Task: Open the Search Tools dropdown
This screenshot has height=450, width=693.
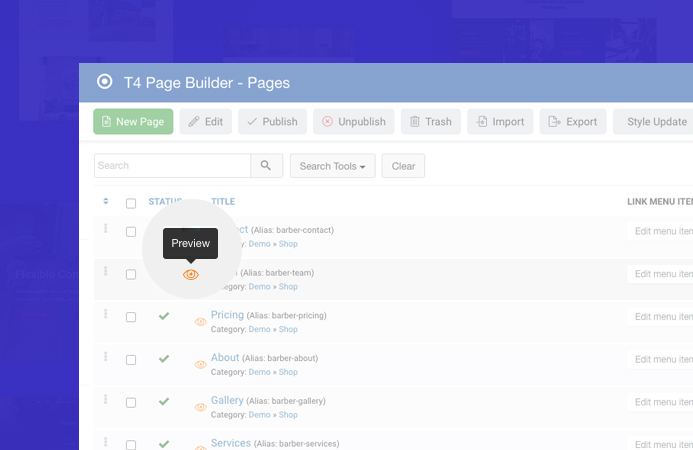Action: 332,166
